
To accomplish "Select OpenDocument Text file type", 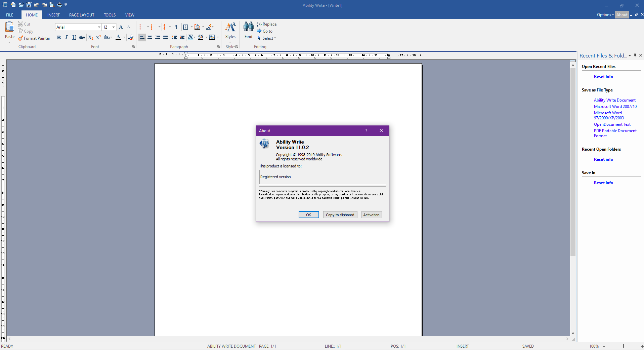I will 612,124.
